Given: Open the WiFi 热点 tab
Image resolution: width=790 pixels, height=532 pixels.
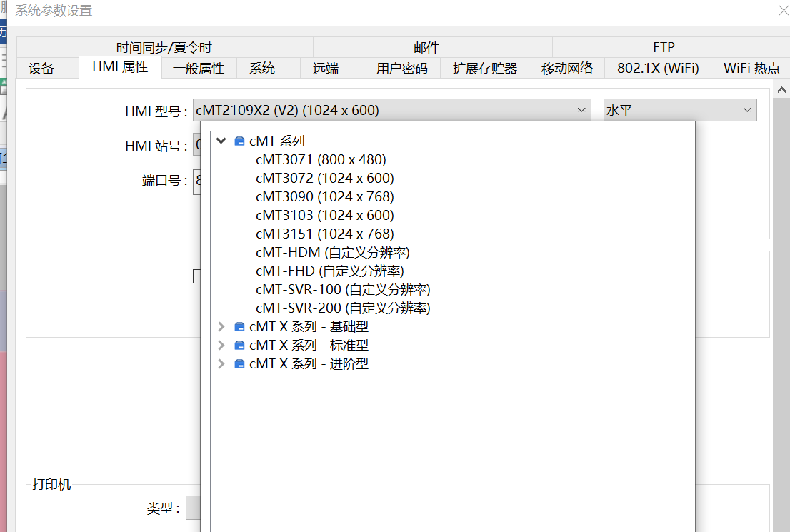Looking at the screenshot, I should [x=751, y=69].
